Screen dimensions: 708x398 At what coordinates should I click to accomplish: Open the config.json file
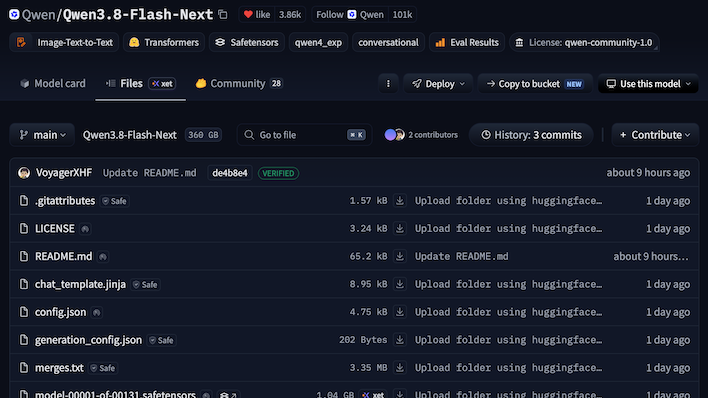61,312
